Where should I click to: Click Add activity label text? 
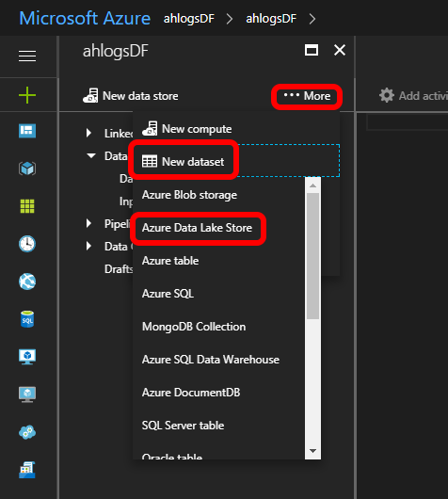tap(424, 95)
